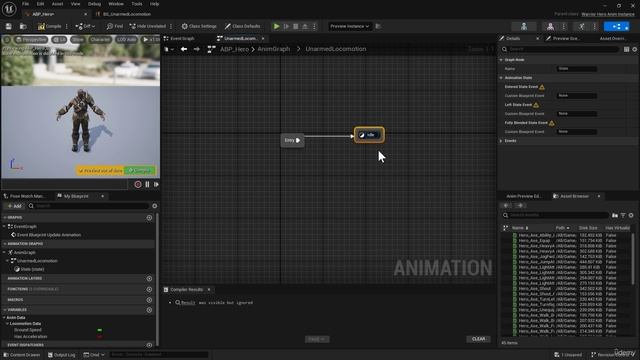Open the Compile options three-dot menu
The height and width of the screenshot is (360, 640).
(x=67, y=26)
